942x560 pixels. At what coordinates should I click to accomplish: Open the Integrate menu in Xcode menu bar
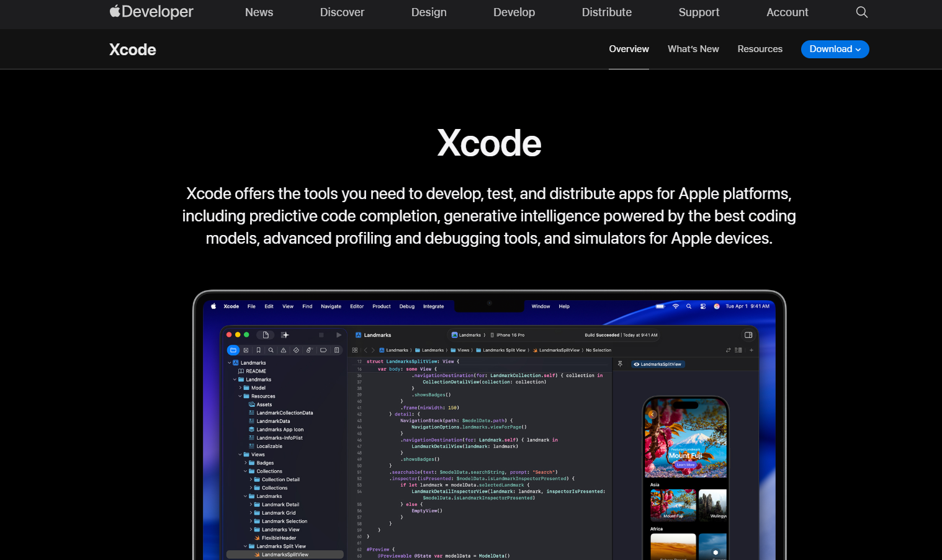pyautogui.click(x=433, y=306)
